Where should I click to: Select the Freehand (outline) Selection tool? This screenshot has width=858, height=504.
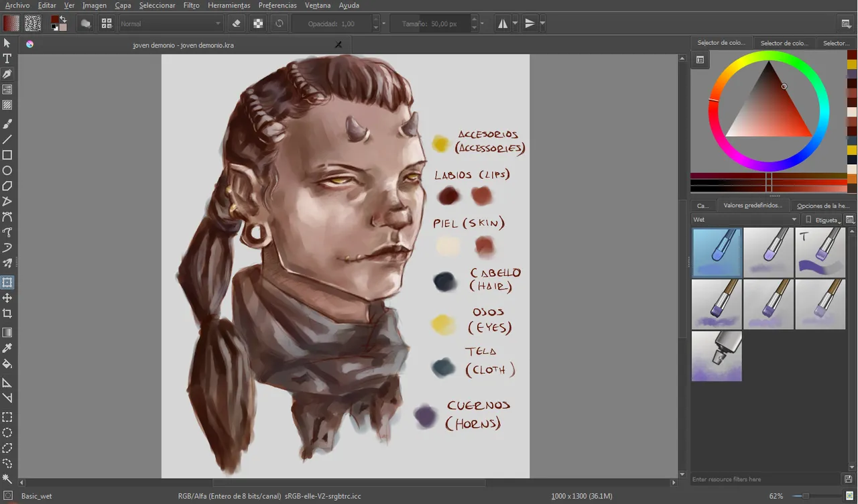click(7, 463)
